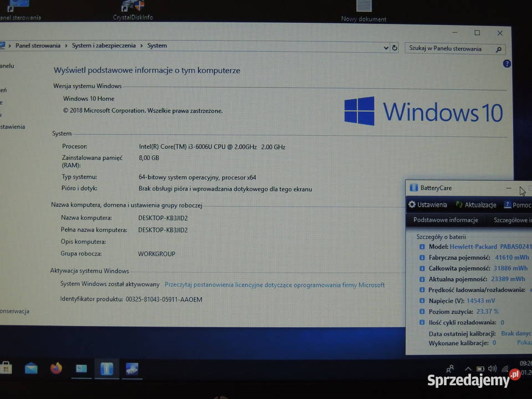Click the WORKGROUP value
The width and height of the screenshot is (532, 399).
(x=156, y=254)
